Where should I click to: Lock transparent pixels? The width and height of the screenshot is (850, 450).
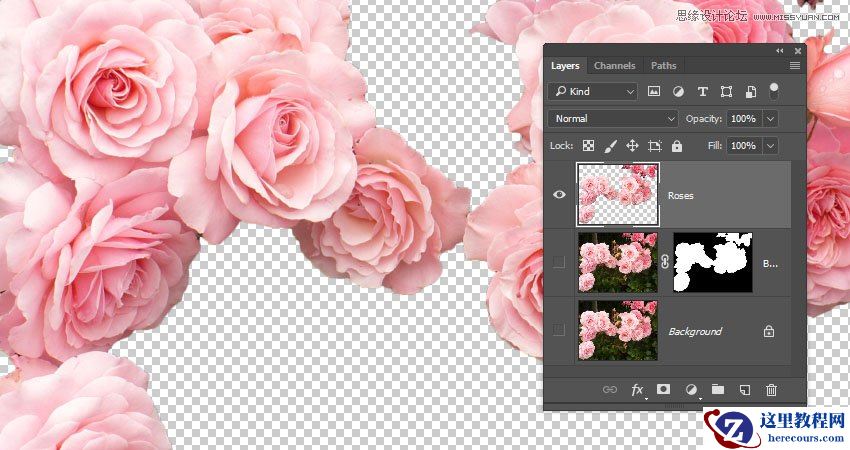[588, 146]
